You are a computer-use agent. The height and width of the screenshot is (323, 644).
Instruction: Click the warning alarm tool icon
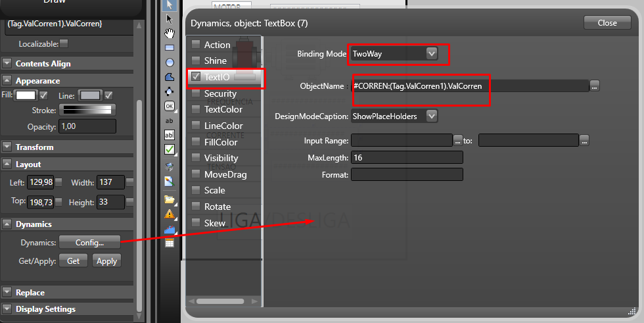coord(170,214)
